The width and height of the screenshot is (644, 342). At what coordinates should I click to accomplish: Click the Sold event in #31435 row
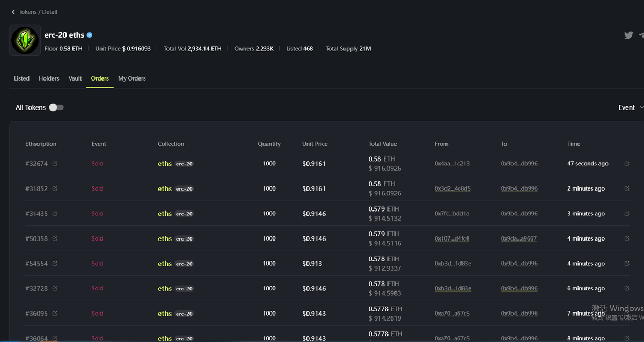tap(97, 214)
